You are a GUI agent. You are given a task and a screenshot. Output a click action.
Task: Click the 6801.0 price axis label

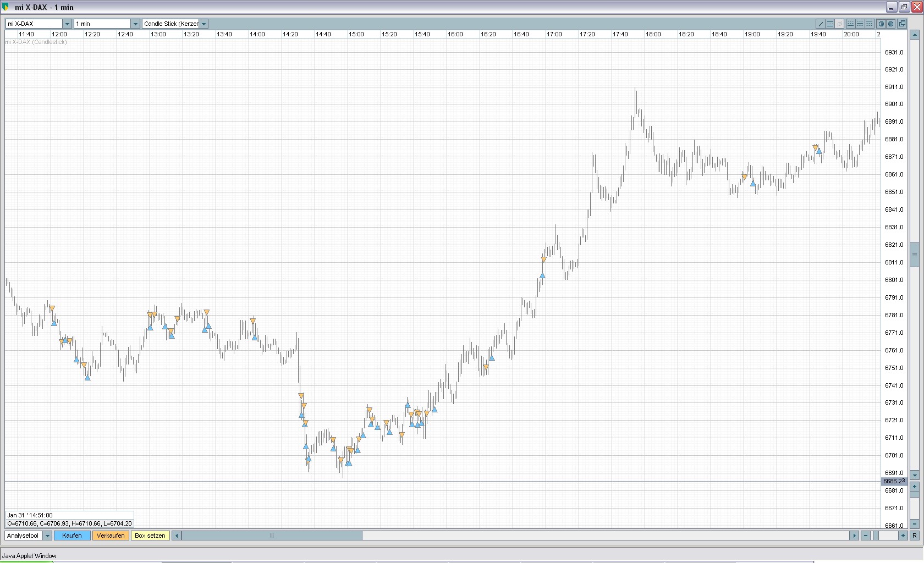point(894,280)
